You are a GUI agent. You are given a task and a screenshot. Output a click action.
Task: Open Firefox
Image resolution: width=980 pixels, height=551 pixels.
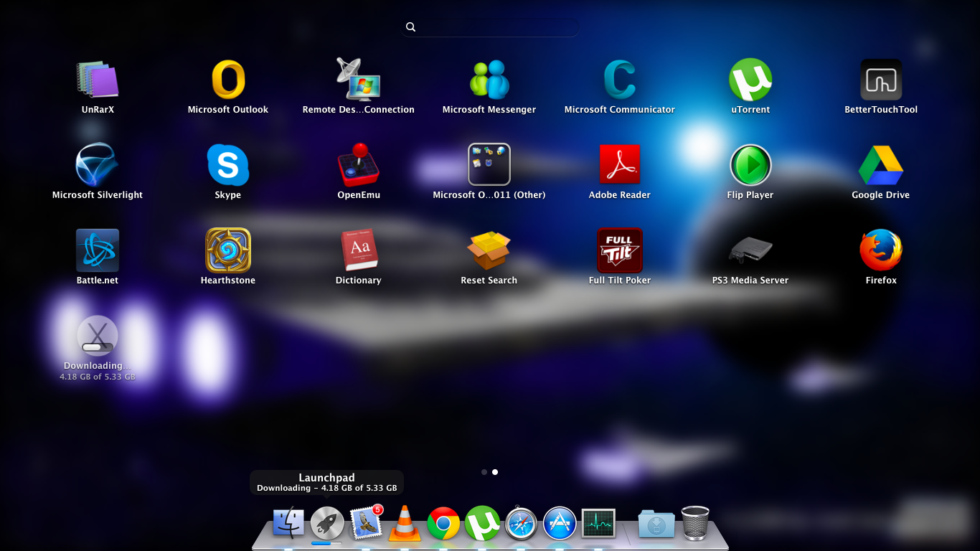pos(881,250)
